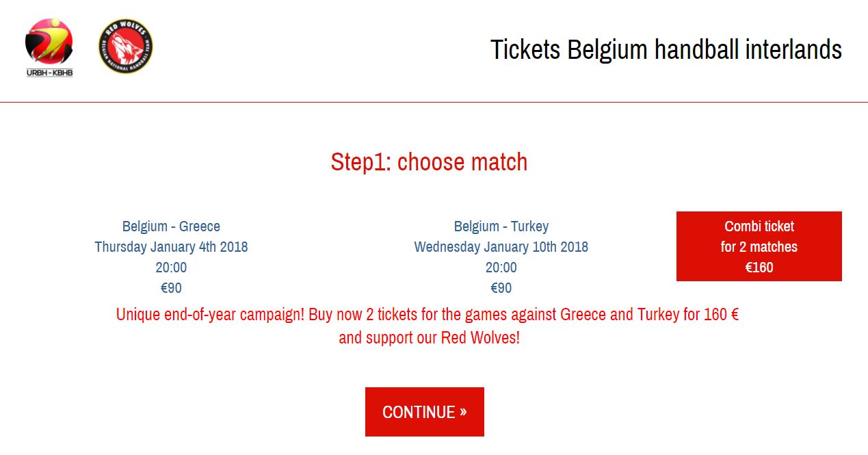Viewport: 868px width, 455px height.
Task: Select the Belgium - Greece match
Action: [171, 226]
